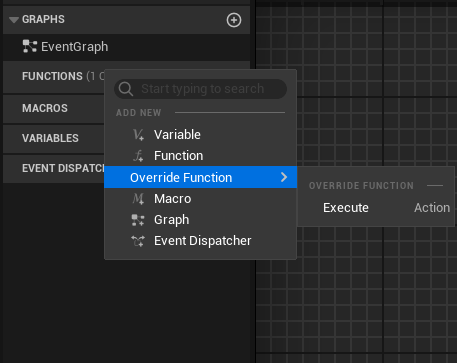
Task: Click the Macro M+ icon
Action: coord(138,199)
